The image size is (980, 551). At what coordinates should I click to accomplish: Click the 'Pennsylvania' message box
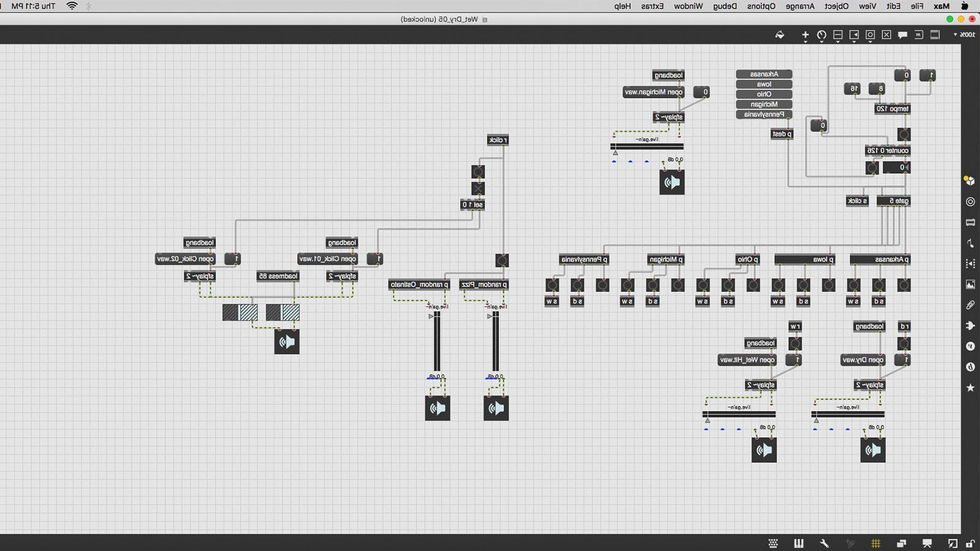tap(764, 114)
